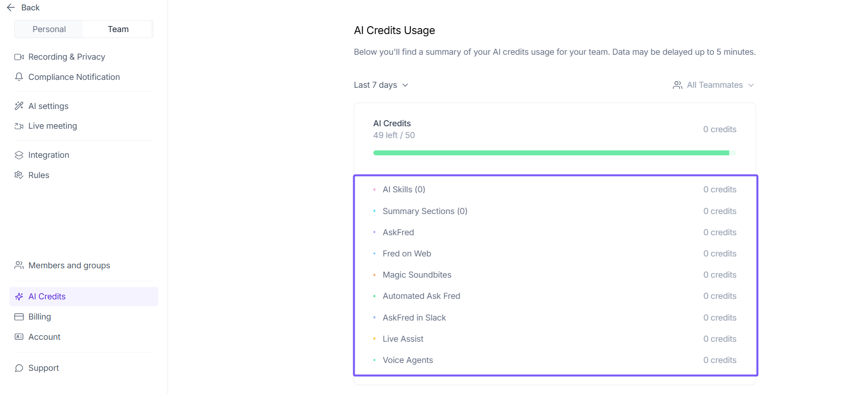The height and width of the screenshot is (394, 868).
Task: Click the AI settings magic wand icon
Action: pos(19,106)
